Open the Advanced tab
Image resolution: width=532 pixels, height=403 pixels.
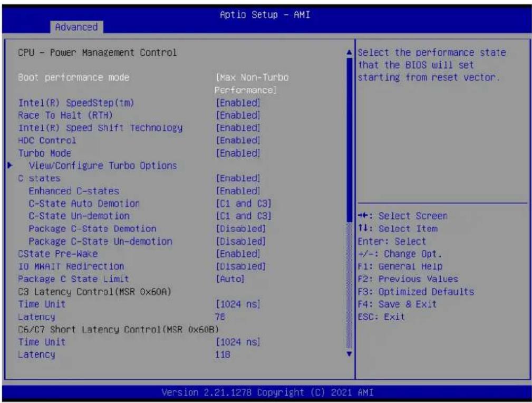pyautogui.click(x=76, y=27)
